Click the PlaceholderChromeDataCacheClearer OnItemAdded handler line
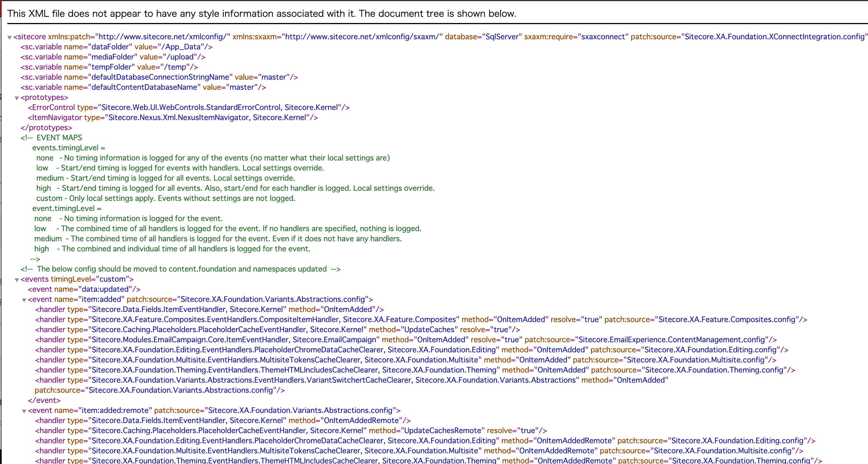868x464 pixels. click(x=412, y=350)
